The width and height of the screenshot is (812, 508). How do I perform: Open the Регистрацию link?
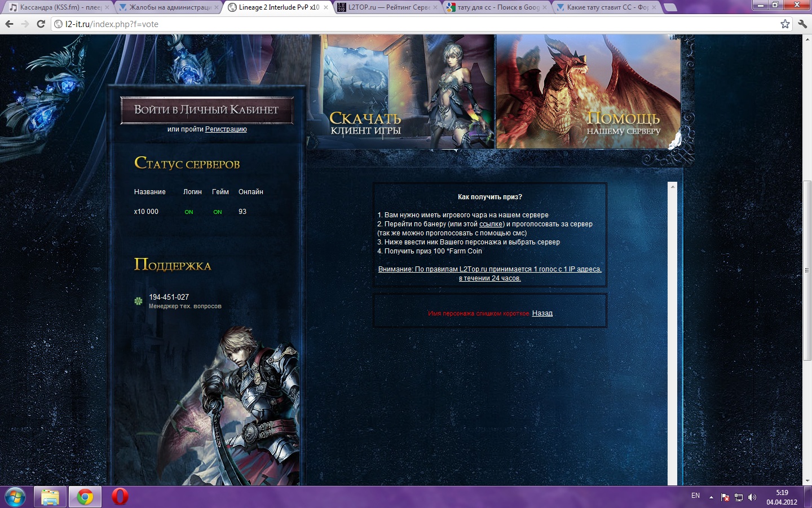[226, 129]
